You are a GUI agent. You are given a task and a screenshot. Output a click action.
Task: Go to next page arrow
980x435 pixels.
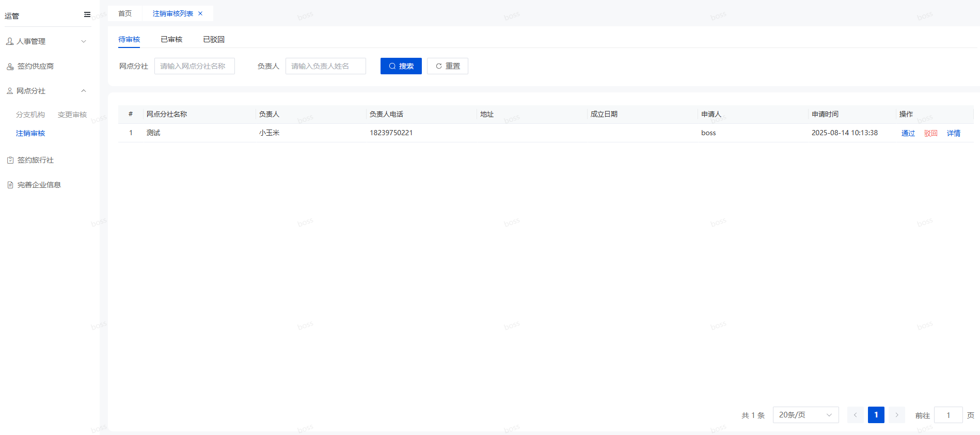click(897, 415)
